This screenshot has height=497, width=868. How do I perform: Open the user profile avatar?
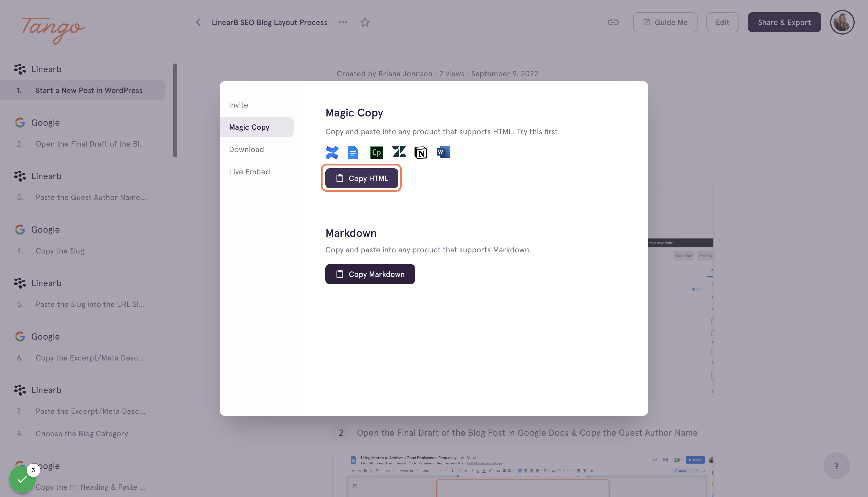tap(842, 23)
